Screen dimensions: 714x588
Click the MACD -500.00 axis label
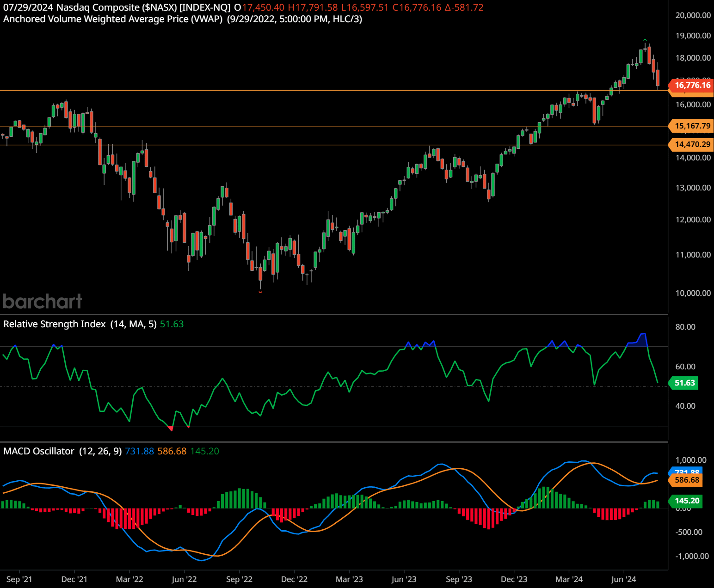coord(689,532)
